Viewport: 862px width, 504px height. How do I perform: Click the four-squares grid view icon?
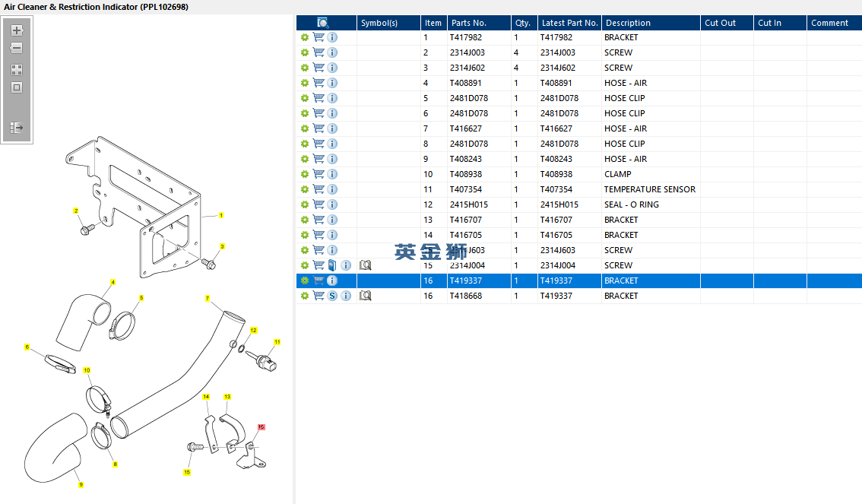[x=17, y=70]
